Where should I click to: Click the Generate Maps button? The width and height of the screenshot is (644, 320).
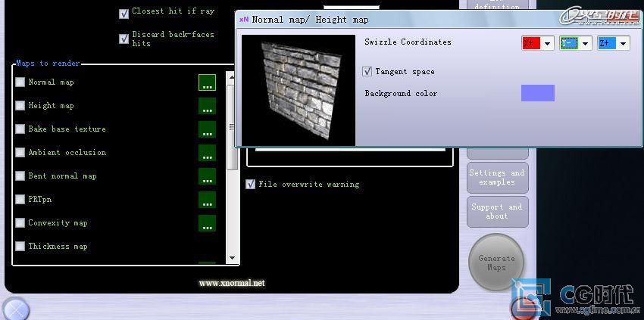tap(496, 263)
